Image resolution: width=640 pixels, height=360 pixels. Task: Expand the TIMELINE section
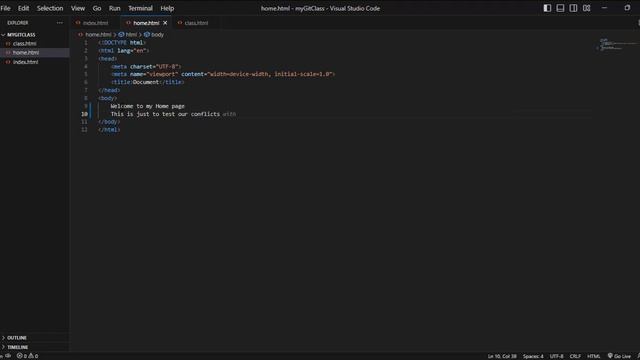tap(16, 347)
